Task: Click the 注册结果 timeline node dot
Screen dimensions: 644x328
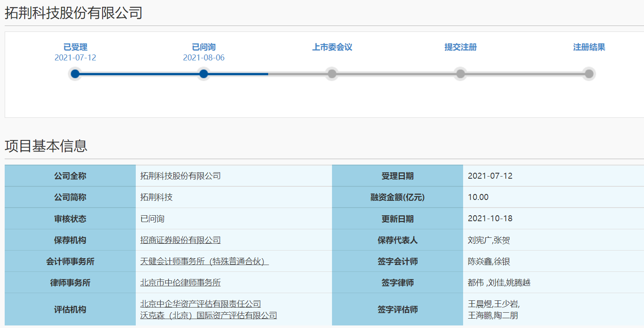Action: (589, 74)
